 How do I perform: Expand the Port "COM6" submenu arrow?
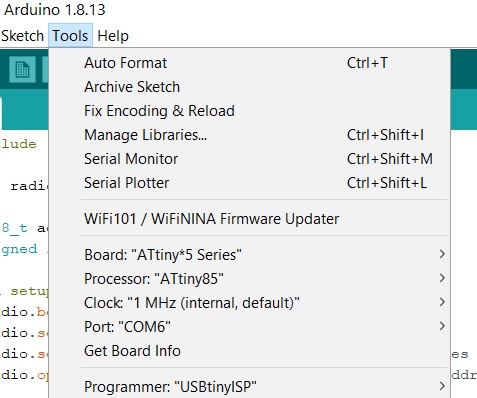pos(442,326)
